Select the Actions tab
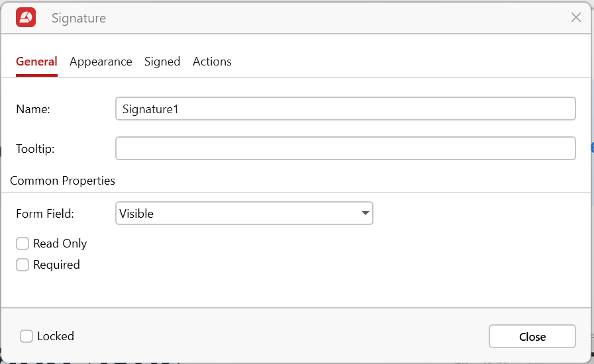The width and height of the screenshot is (594, 364). (212, 62)
